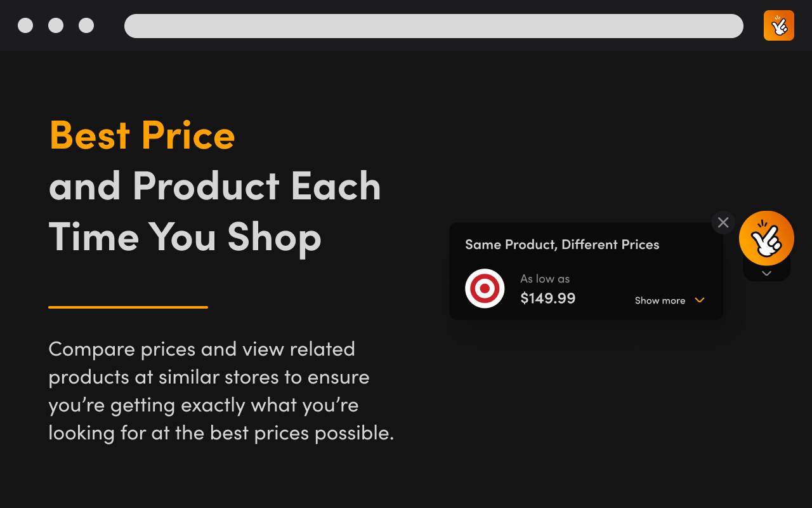Click the Same Product, Different Prices title

point(562,244)
